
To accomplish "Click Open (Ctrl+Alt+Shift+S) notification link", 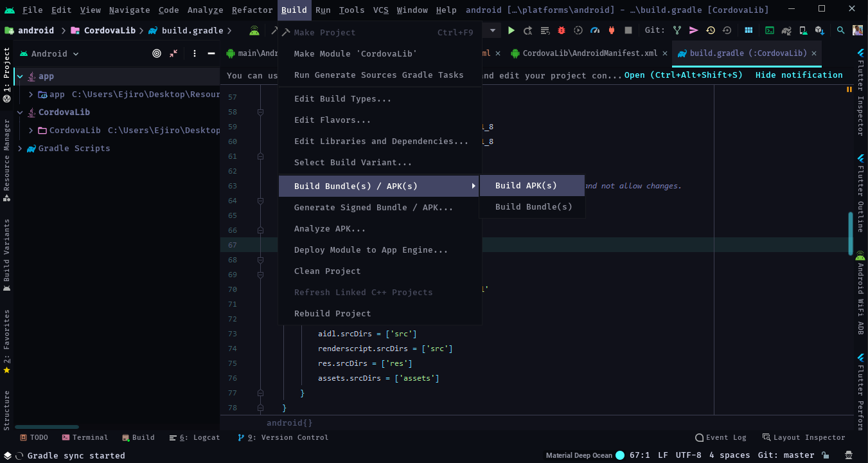I will point(684,75).
